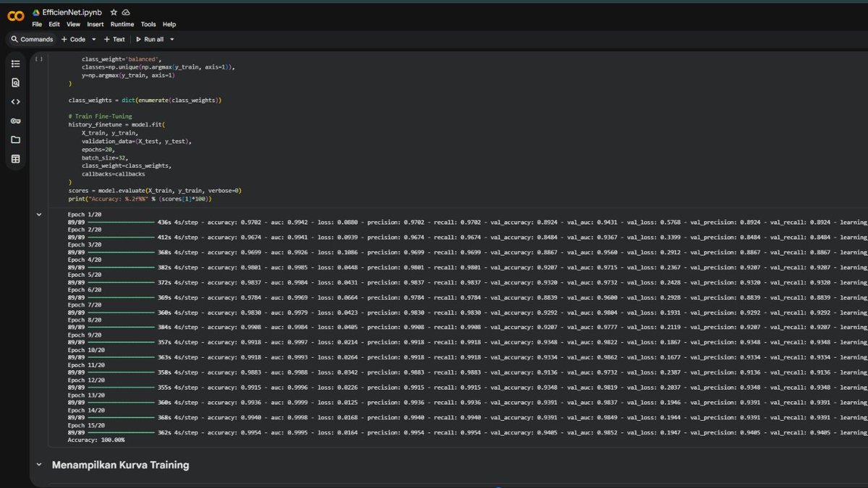Click the '# Train Fine-Tuning' comment line
This screenshot has width=868, height=488.
point(99,116)
